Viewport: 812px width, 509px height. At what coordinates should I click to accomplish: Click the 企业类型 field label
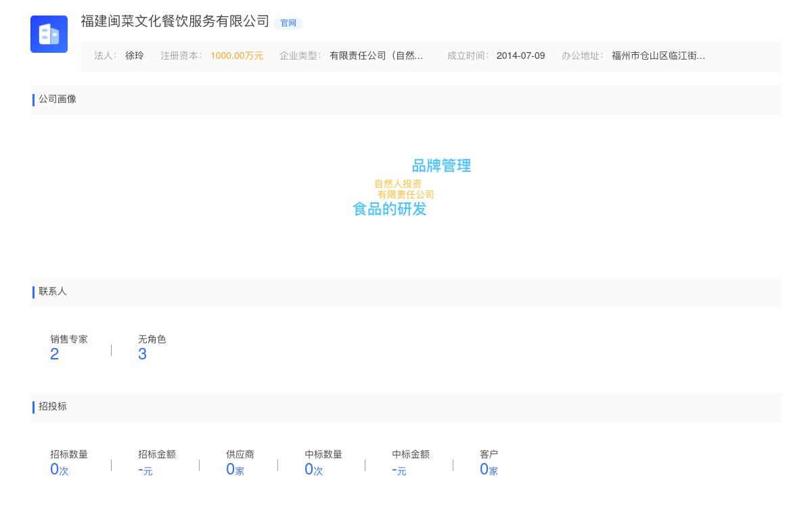point(300,56)
